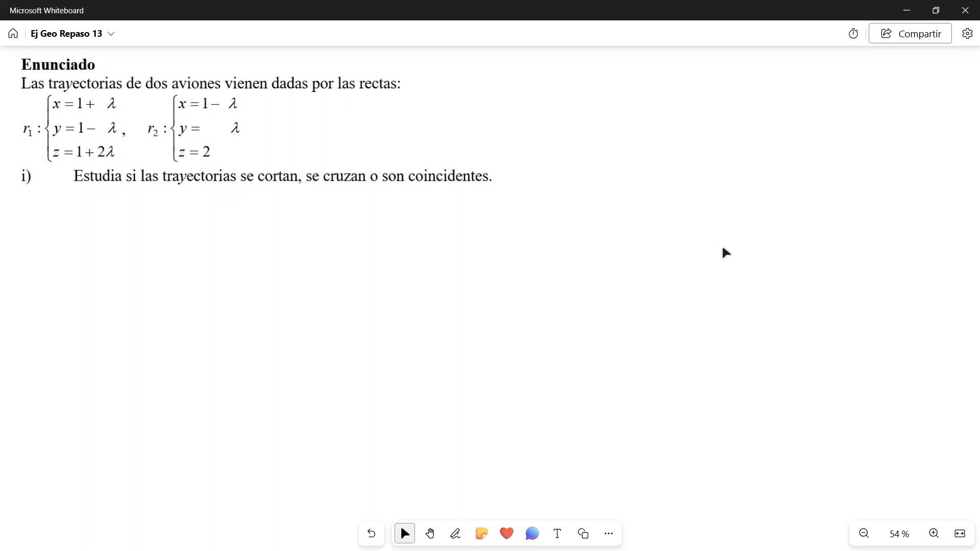Choose the Select pointer tool
Image resolution: width=980 pixels, height=551 pixels.
pos(405,534)
